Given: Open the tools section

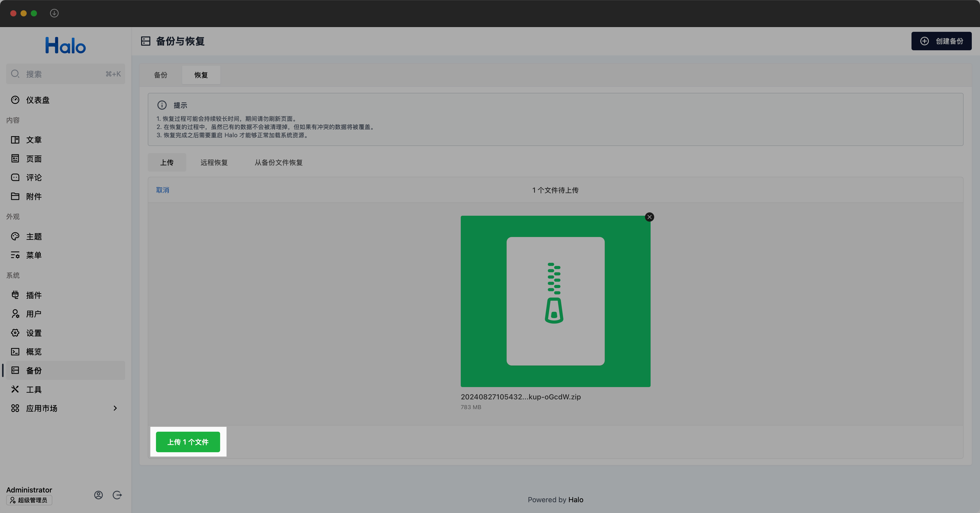Looking at the screenshot, I should pos(34,389).
